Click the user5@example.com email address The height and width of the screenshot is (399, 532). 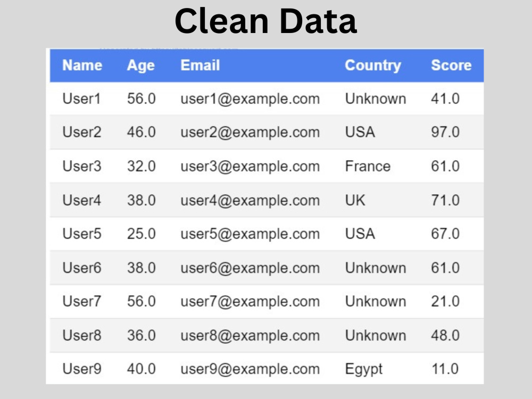click(250, 234)
